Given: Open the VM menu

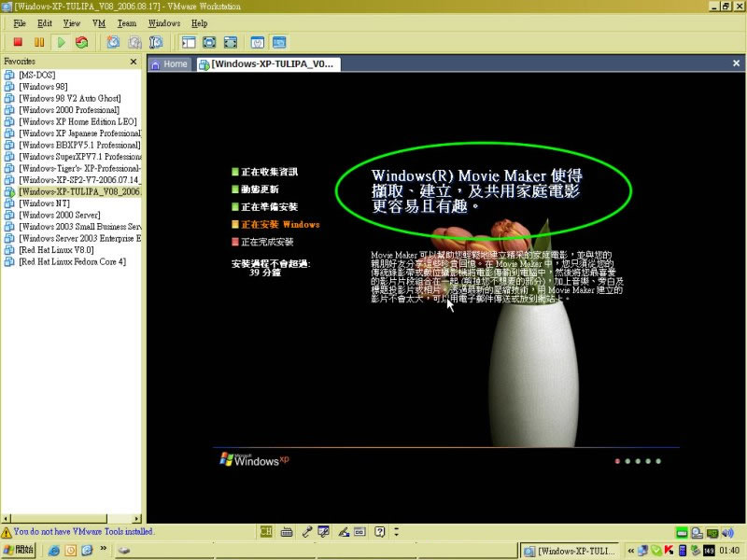Looking at the screenshot, I should (x=99, y=23).
